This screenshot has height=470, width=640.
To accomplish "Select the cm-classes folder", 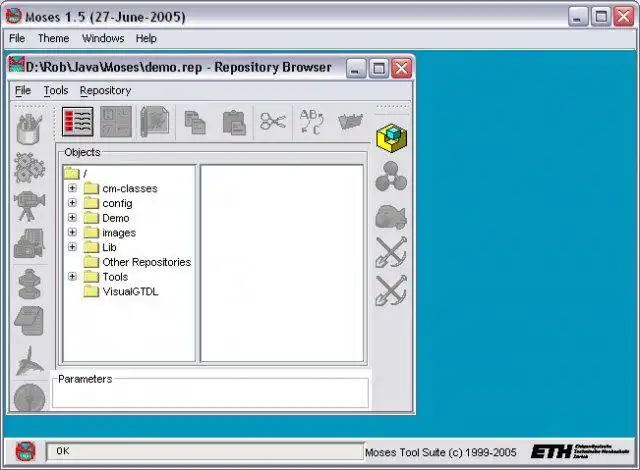I will [120, 188].
